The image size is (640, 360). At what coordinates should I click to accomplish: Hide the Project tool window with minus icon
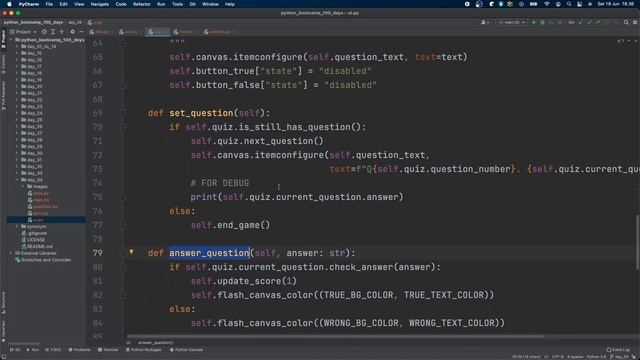click(81, 31)
